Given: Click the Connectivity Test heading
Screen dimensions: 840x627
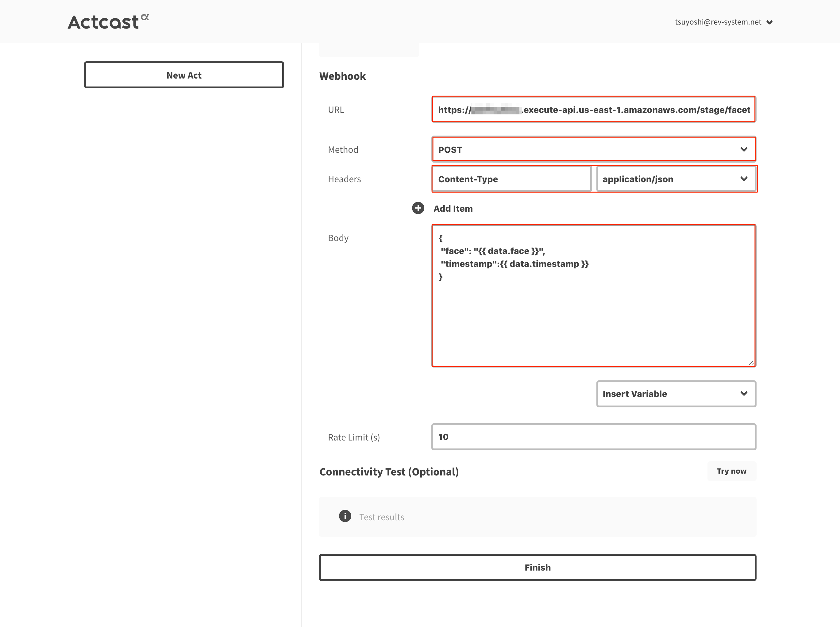Looking at the screenshot, I should click(x=389, y=471).
